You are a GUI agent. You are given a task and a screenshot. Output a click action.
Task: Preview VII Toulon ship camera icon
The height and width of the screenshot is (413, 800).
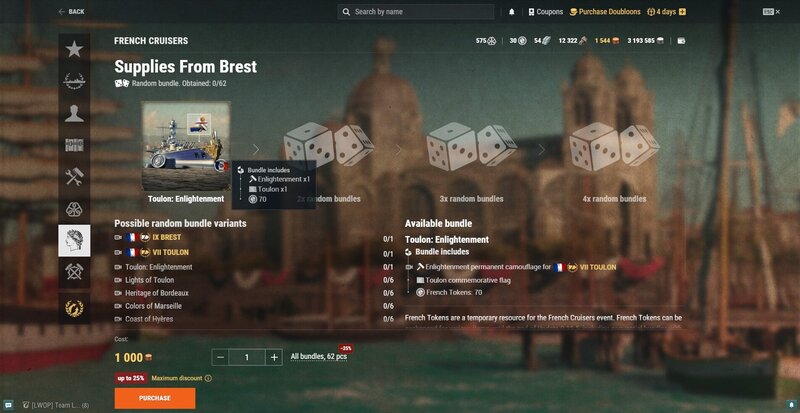[118, 252]
